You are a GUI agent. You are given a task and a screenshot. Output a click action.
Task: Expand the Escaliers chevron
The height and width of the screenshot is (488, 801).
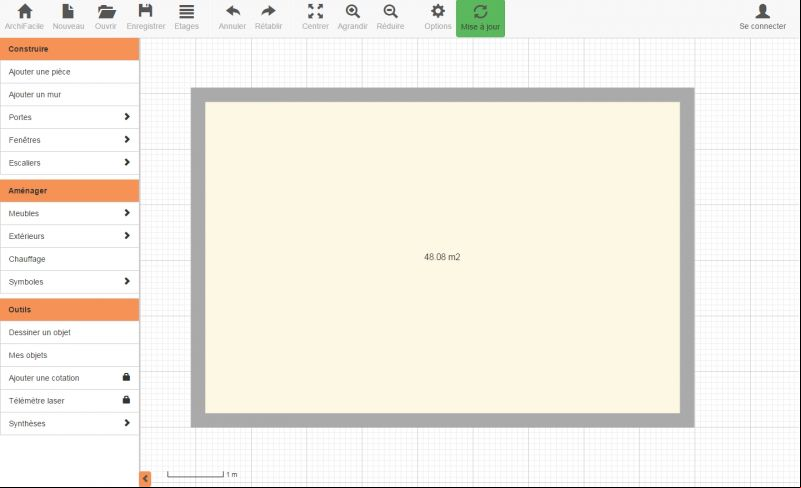(127, 162)
